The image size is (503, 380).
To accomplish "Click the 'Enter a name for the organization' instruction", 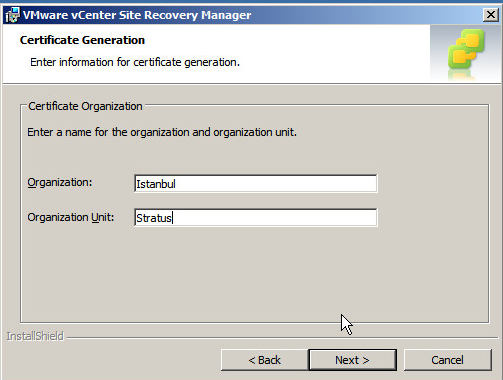I will pos(162,132).
